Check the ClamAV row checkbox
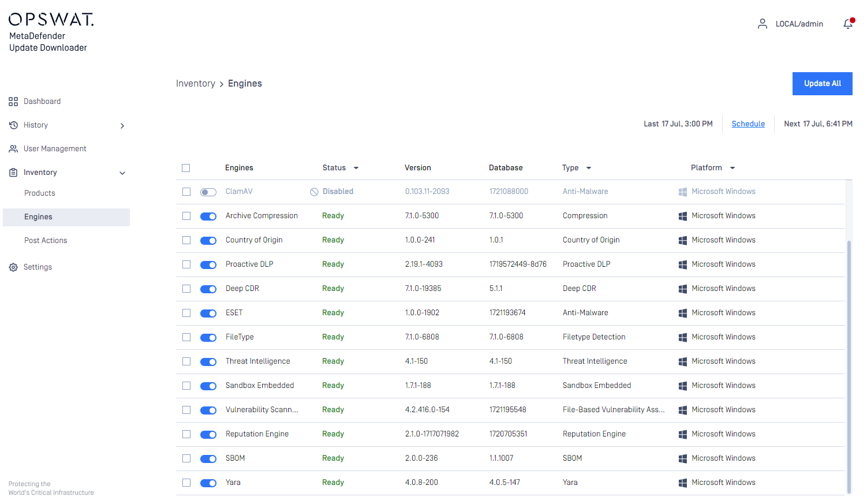This screenshot has height=504, width=867. (x=186, y=192)
